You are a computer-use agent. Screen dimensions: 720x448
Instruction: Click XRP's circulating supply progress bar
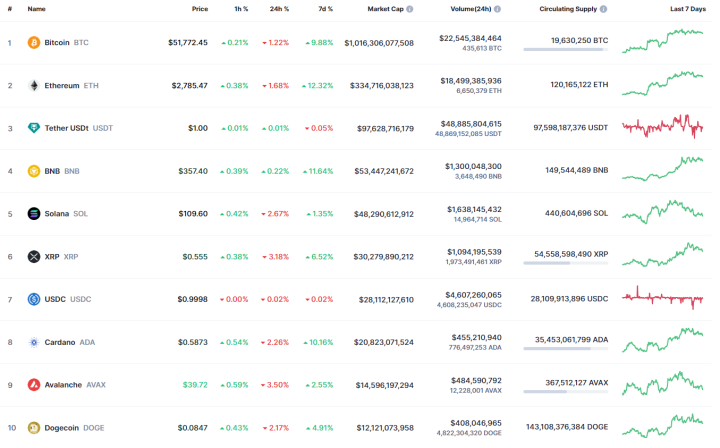click(x=566, y=263)
